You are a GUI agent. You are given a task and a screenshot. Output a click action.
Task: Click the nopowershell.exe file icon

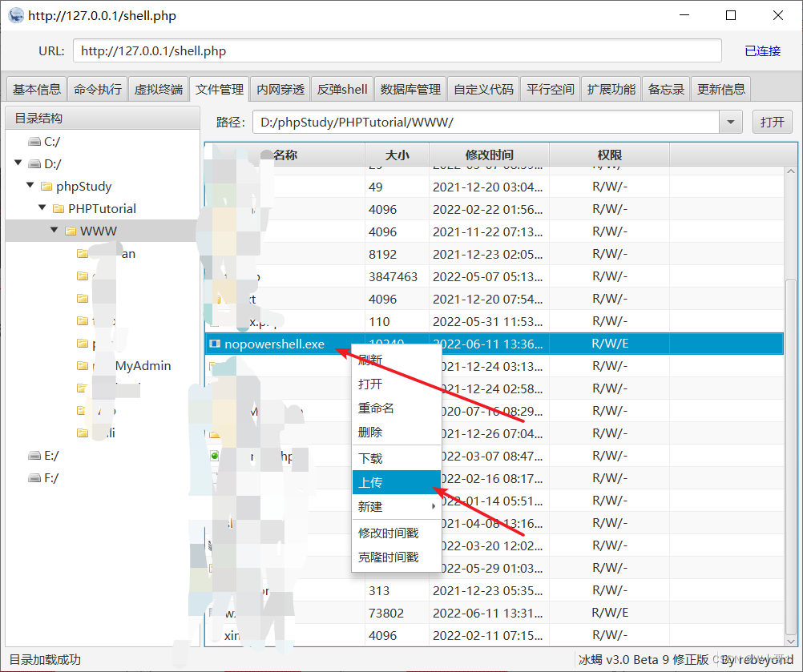tap(215, 344)
